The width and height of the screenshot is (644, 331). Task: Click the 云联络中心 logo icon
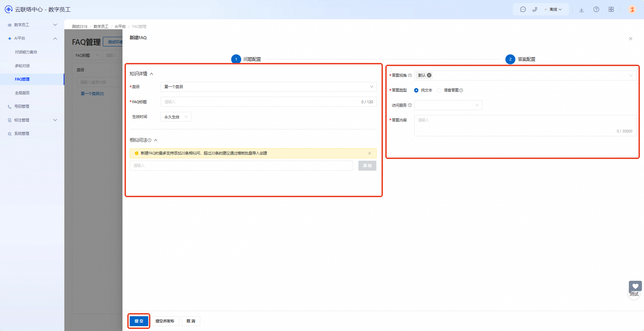coord(9,9)
